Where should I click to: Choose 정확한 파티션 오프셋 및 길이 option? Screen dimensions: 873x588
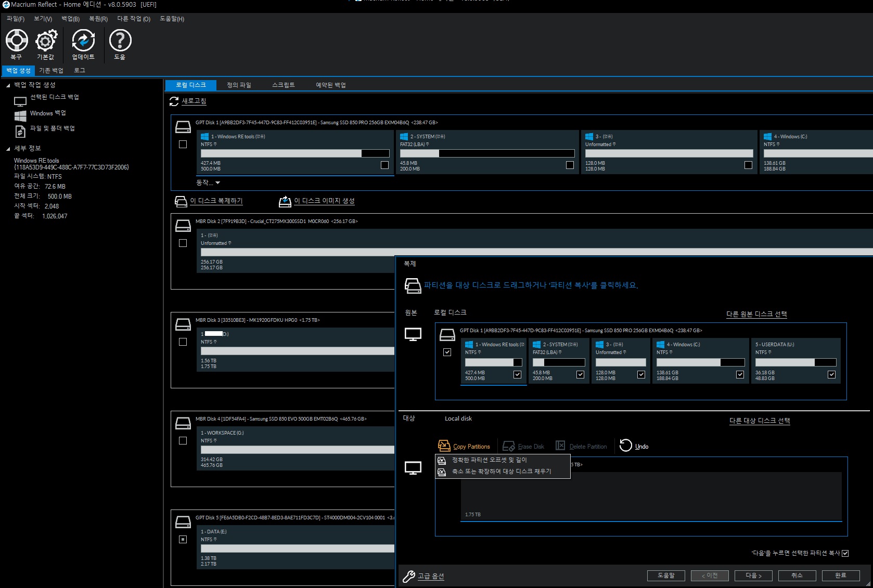(x=503, y=461)
